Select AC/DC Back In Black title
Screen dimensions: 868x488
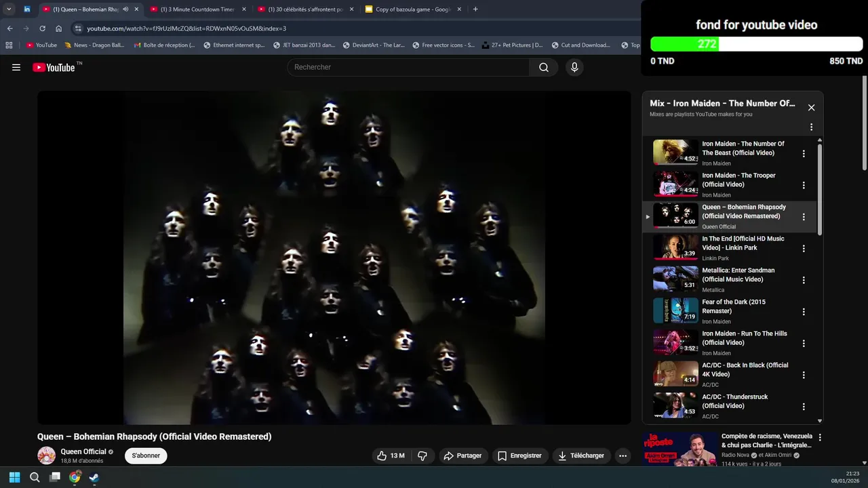745,370
